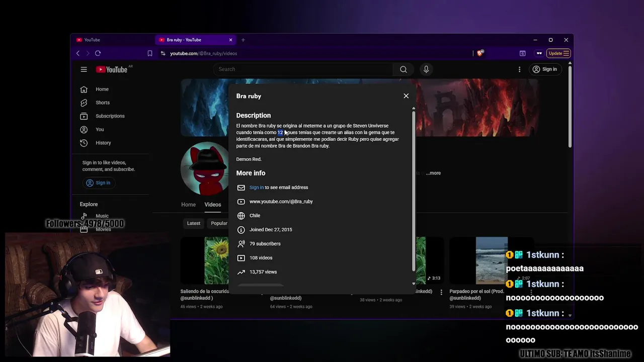
Task: Open Shorts in sidebar
Action: (x=102, y=103)
